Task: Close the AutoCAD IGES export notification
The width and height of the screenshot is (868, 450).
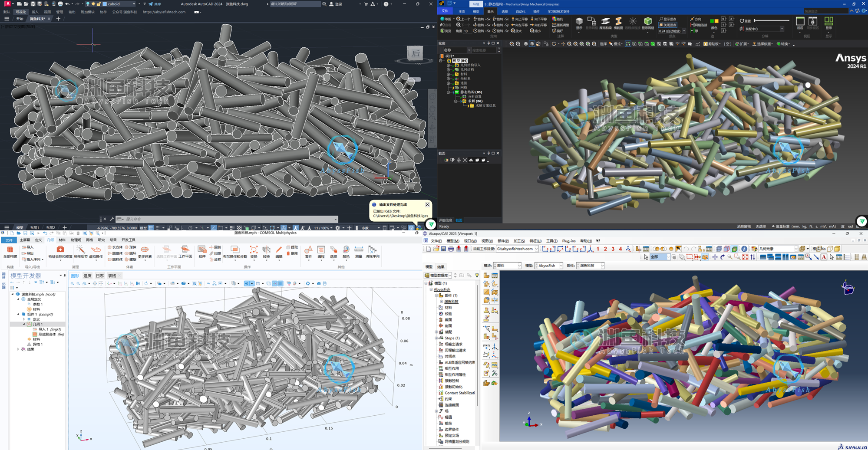Action: [x=427, y=204]
